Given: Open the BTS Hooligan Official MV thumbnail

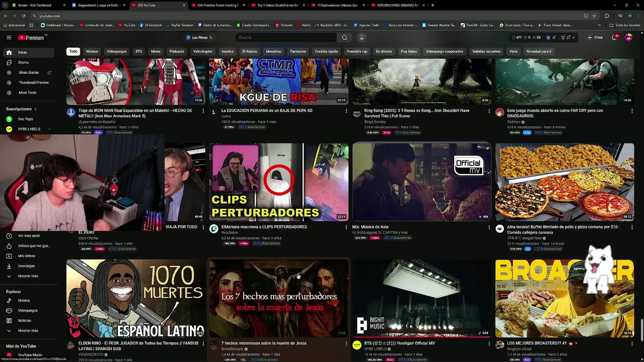Looking at the screenshot, I should coord(422,298).
